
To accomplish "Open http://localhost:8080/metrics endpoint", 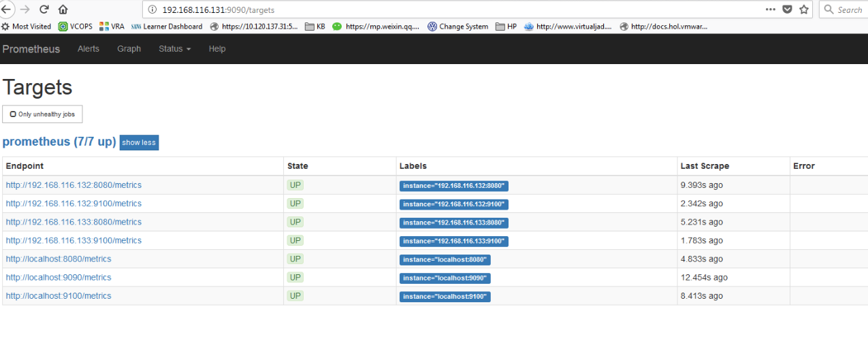I will click(x=59, y=259).
